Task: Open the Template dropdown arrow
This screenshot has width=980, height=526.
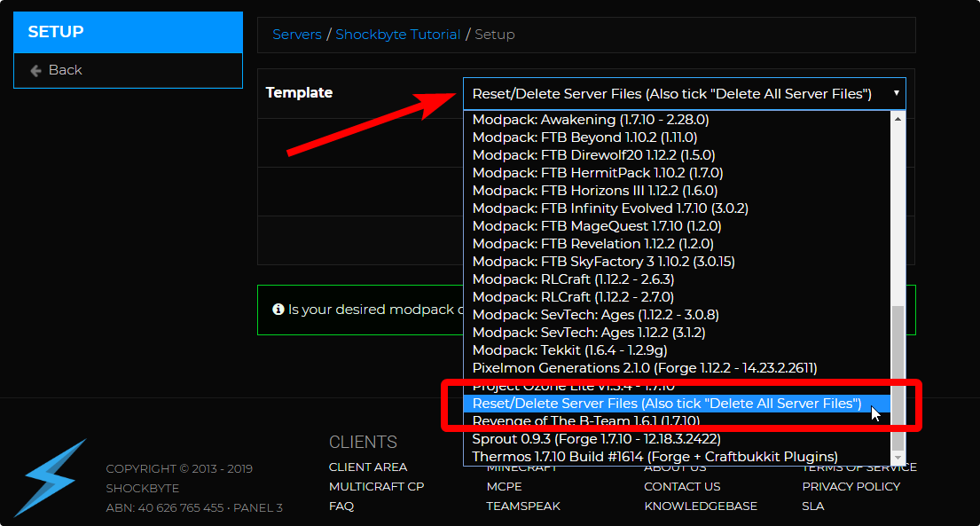Action: click(896, 93)
